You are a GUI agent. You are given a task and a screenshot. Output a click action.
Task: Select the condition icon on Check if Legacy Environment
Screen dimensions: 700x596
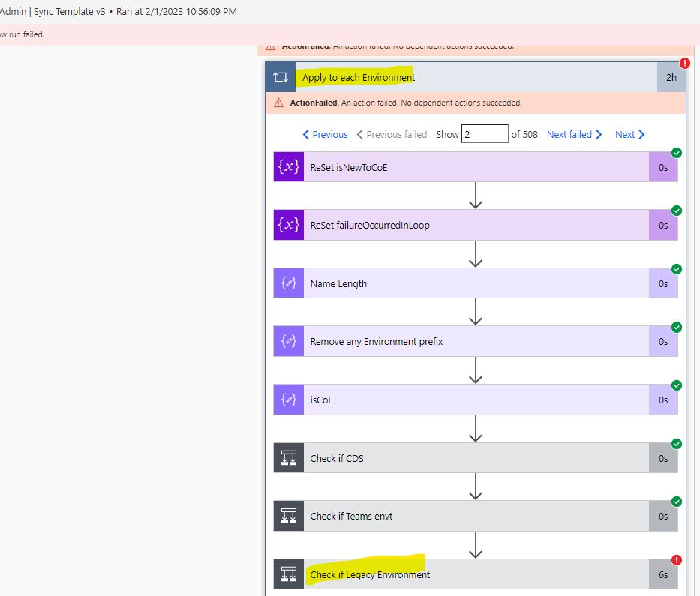coord(288,574)
